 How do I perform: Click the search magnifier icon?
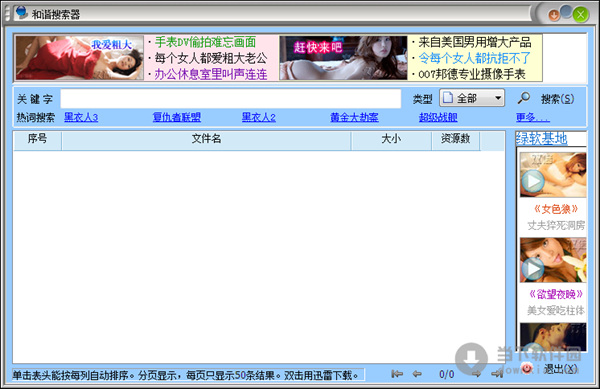click(x=523, y=98)
